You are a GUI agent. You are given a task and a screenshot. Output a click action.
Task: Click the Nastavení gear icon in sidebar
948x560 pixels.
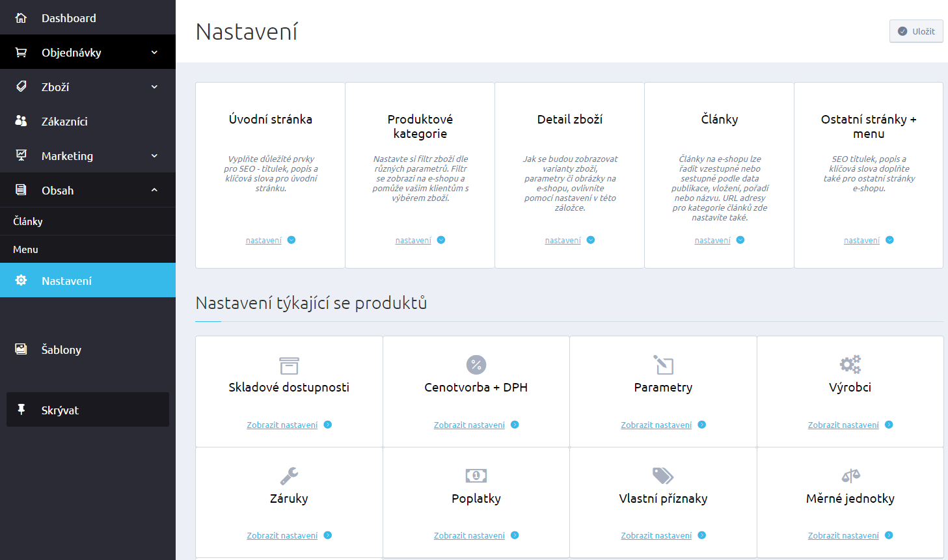point(21,280)
